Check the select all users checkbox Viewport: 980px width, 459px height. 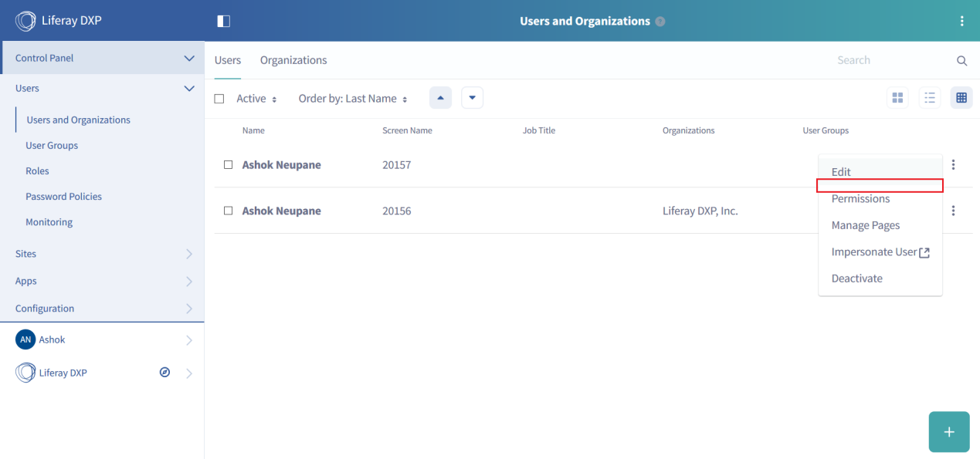219,99
